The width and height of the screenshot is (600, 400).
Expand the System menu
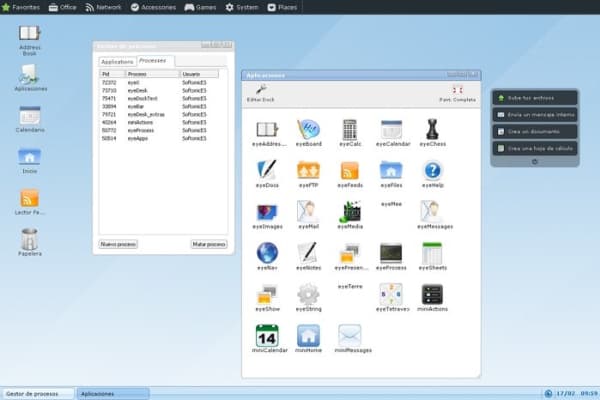[x=240, y=7]
